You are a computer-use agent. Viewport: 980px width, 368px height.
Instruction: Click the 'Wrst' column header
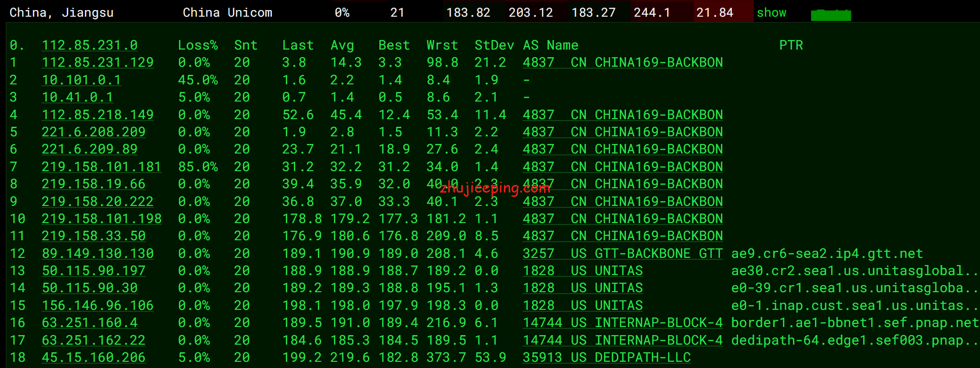[x=442, y=45]
